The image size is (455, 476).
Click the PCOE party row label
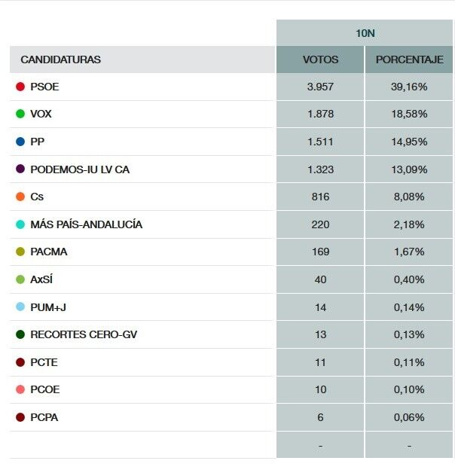tap(44, 389)
